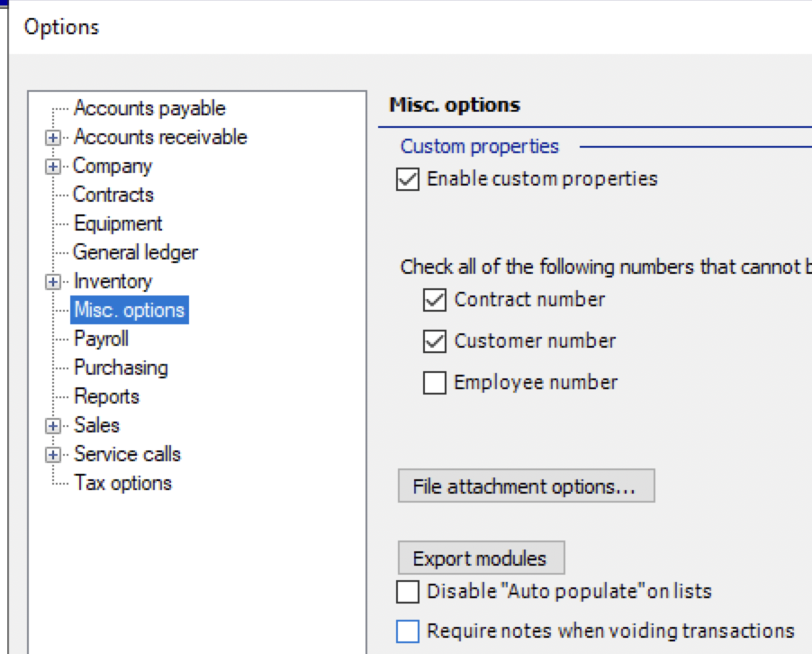
Task: Select Contracts in the options tree
Action: (113, 195)
